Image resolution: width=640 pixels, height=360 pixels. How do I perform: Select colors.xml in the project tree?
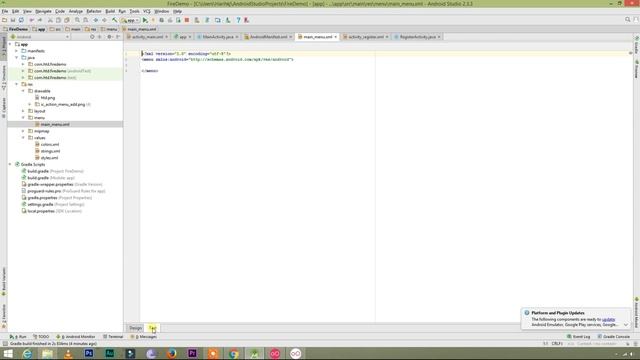[50, 144]
